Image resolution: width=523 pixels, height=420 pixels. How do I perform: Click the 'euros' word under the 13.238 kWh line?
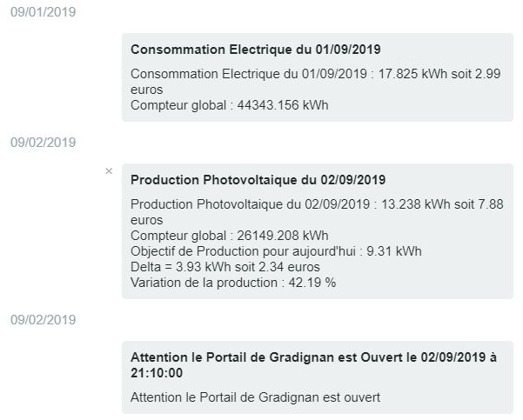pos(146,220)
